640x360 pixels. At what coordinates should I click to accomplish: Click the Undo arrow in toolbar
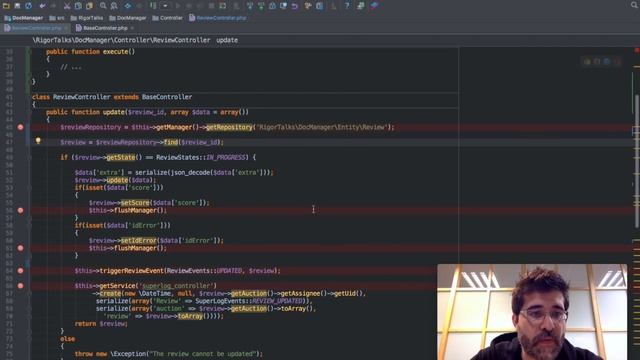tap(42, 6)
